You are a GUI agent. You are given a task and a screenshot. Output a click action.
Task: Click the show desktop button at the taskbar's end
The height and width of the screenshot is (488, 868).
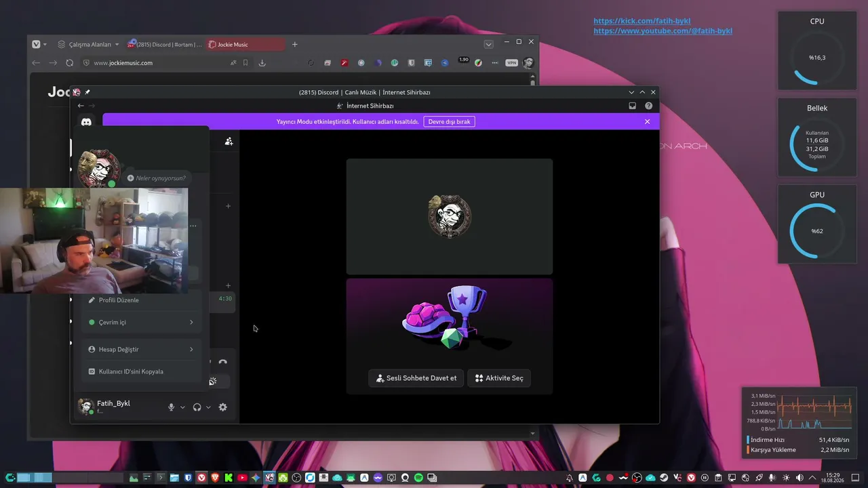tap(856, 478)
